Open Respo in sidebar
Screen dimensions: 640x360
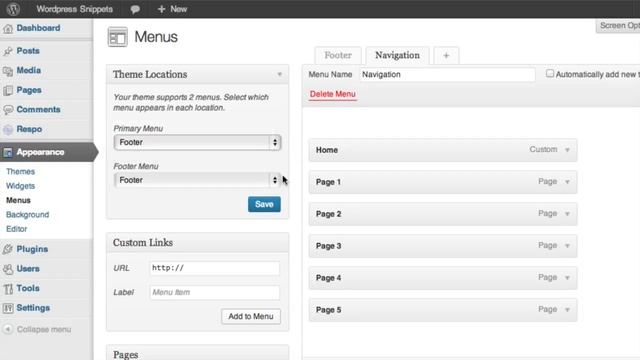coord(29,129)
